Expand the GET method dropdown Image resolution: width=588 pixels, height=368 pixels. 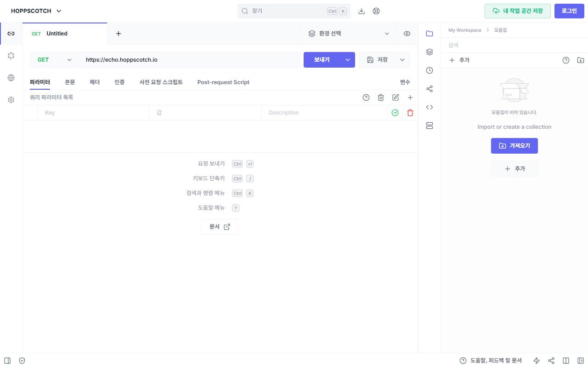54,59
